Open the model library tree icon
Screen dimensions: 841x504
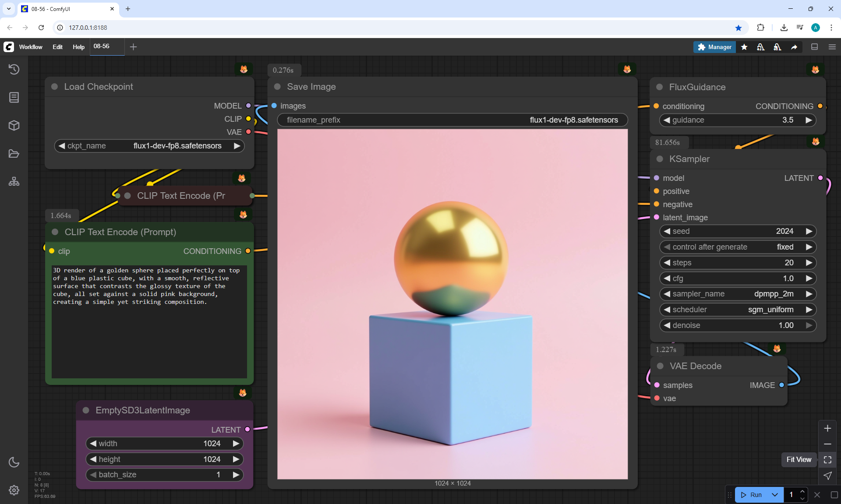(14, 182)
